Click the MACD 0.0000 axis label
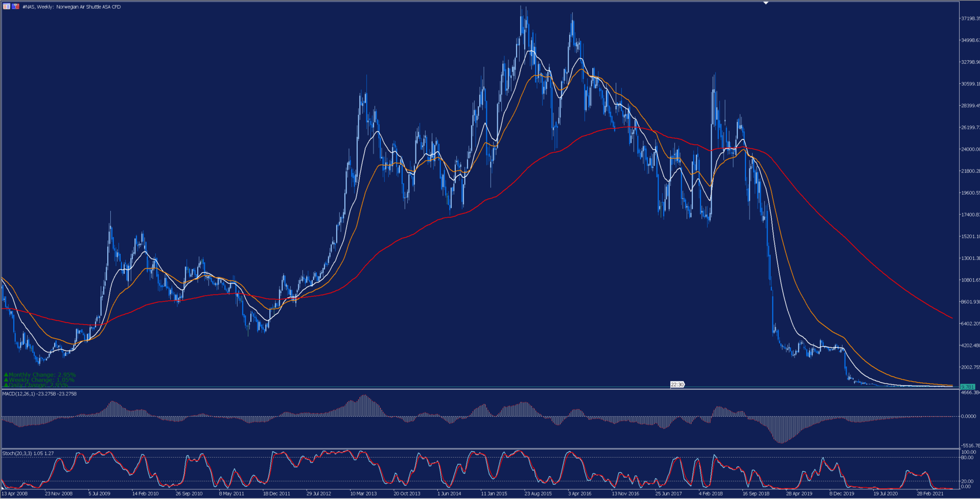The width and height of the screenshot is (980, 499). (x=968, y=416)
